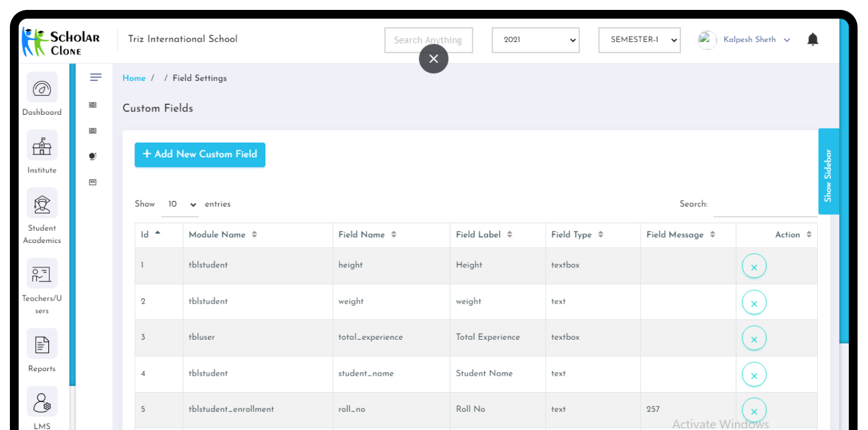Open the Institute building icon
This screenshot has height=430, width=868.
(42, 146)
